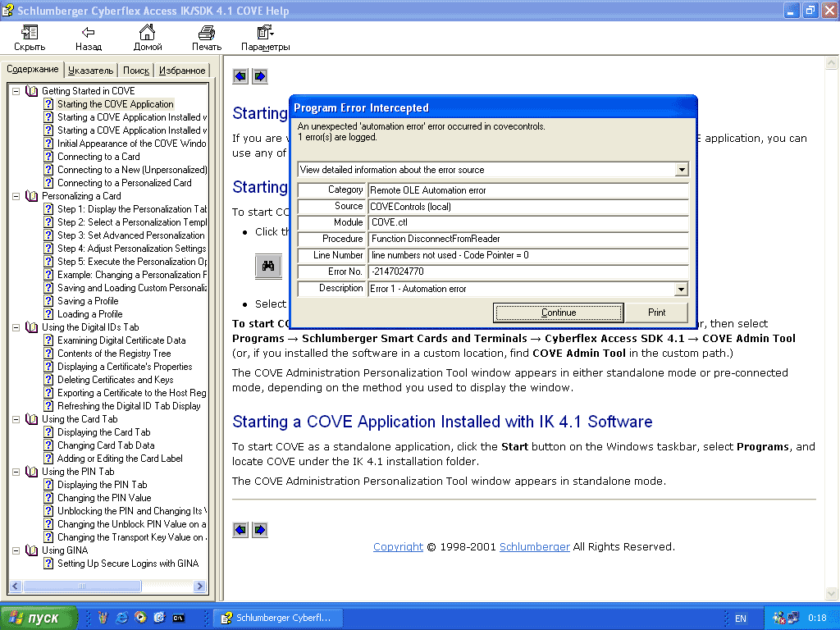The height and width of the screenshot is (630, 840).
Task: Select 'Examining Digital Certificate Data' topic
Action: click(121, 340)
